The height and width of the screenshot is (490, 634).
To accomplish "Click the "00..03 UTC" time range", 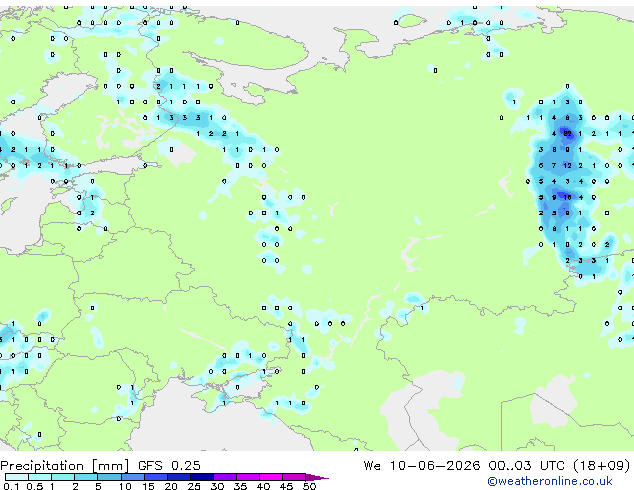I will (x=526, y=466).
